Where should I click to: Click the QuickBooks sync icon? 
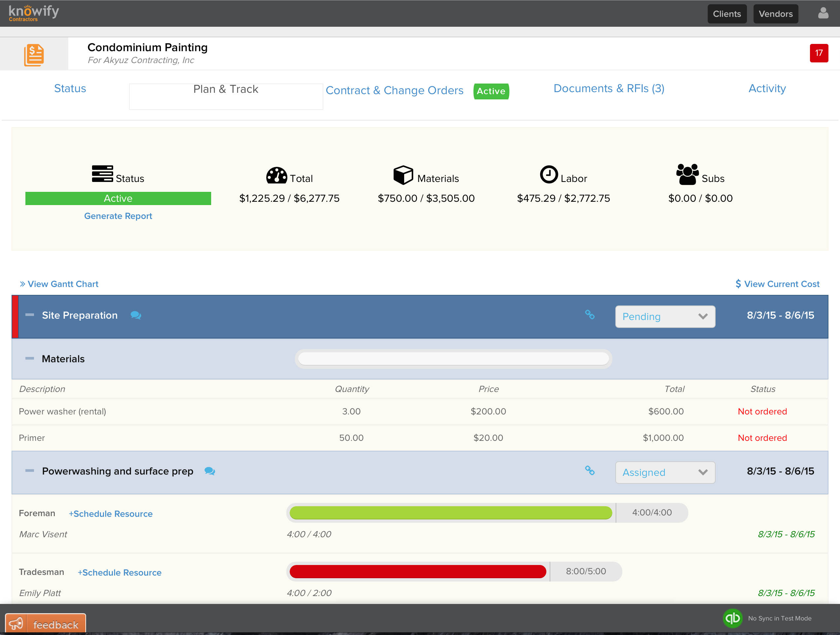[733, 618]
